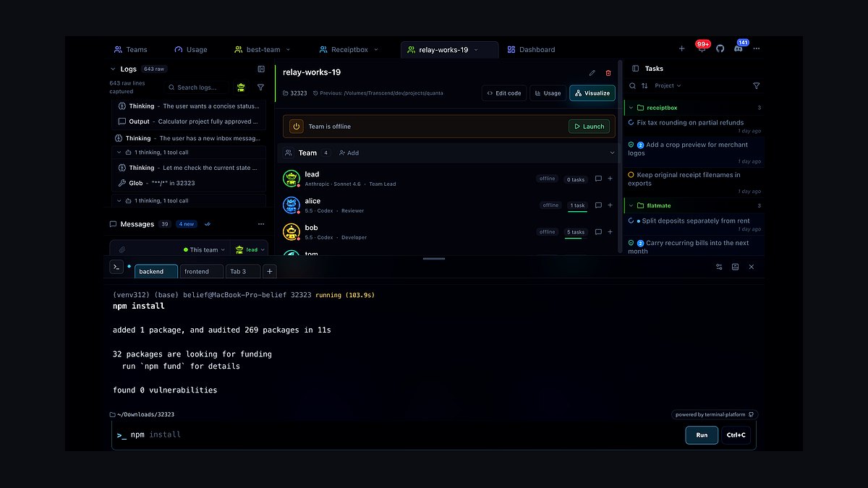
Task: Open bob's 5 tasks badge
Action: tap(576, 232)
